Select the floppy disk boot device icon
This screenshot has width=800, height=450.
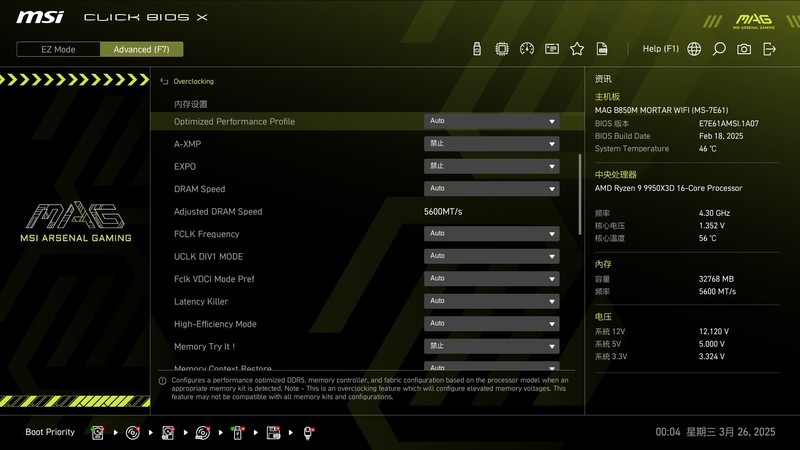tap(273, 433)
